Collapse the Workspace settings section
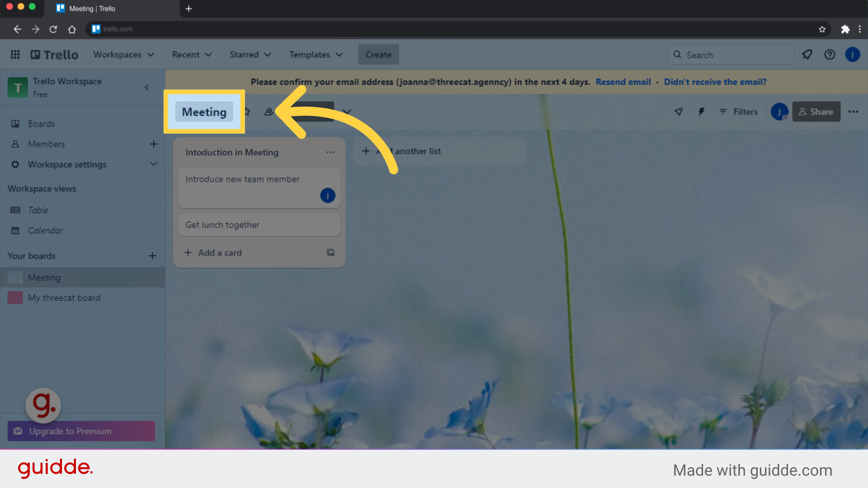Screen dimensions: 868x488 (154, 164)
